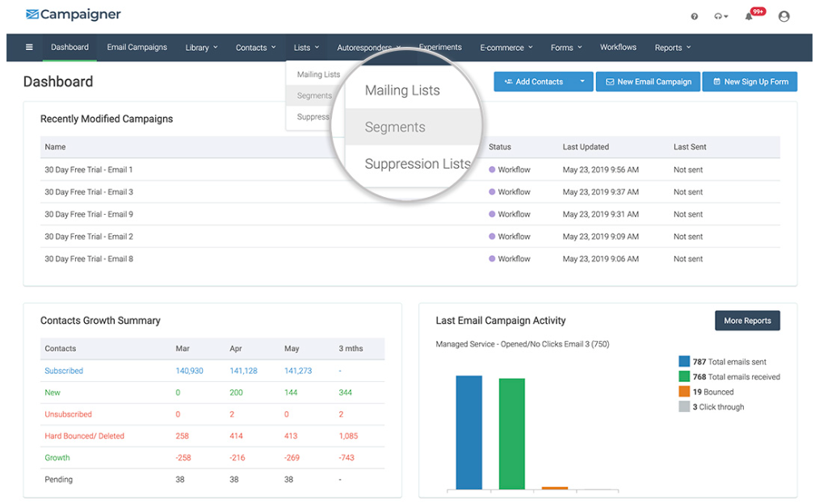Click Subscribed value 141,128 for Apr
The height and width of the screenshot is (504, 819).
243,371
